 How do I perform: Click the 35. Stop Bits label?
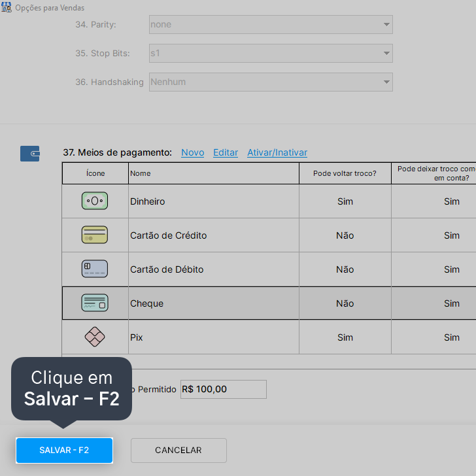click(102, 53)
